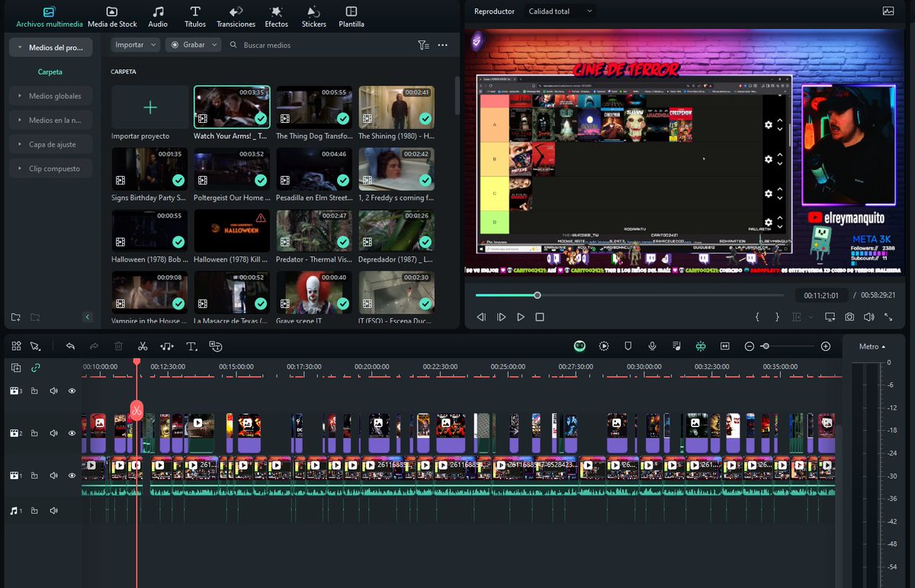Hide video track 3 with the eye icon
This screenshot has width=915, height=588.
[72, 390]
